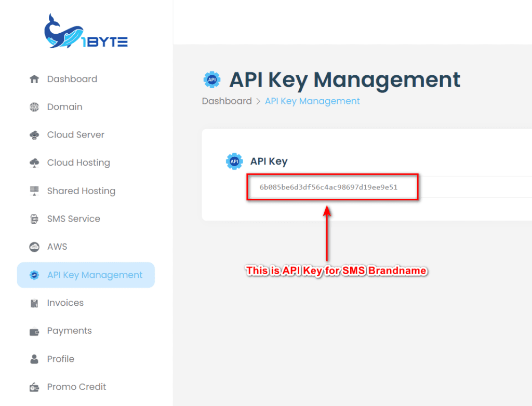Open Cloud Server via its server icon
Viewport: 532px width, 406px height.
pos(34,134)
